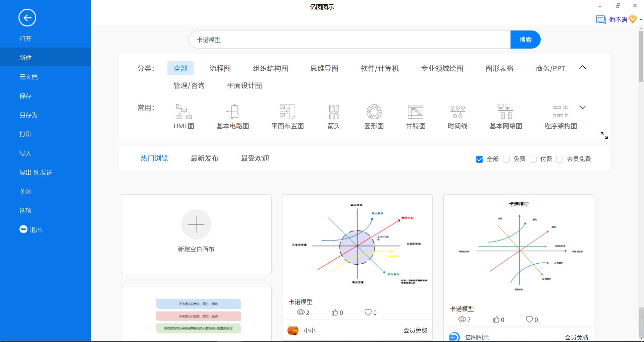
Task: Expand the 常用 row with the down chevron
Action: coord(583,108)
